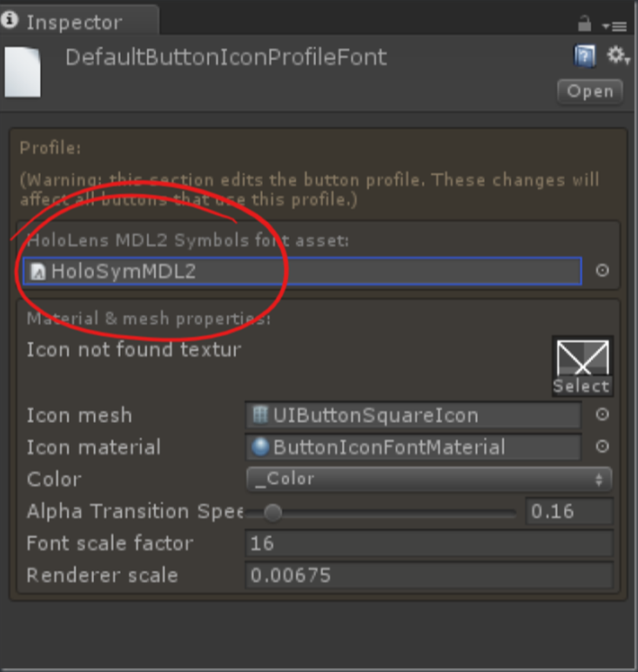Screen dimensions: 638x672
Task: Select the icon not found texture
Action: 582,366
